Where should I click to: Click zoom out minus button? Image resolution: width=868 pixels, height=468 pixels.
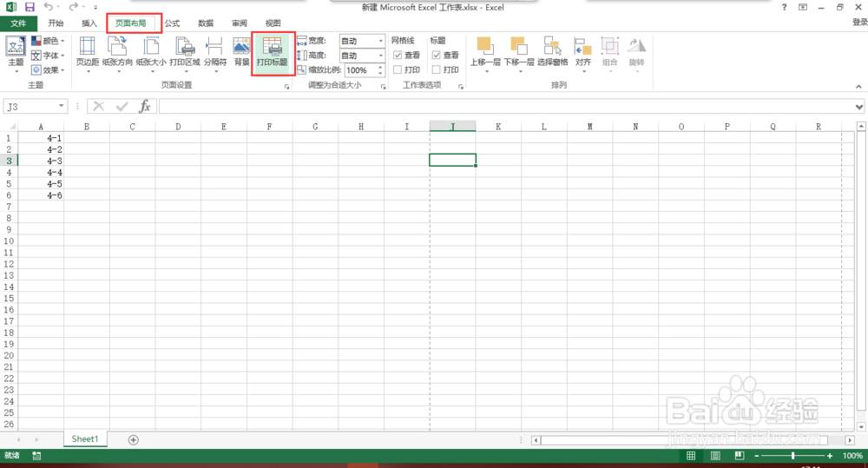[757, 456]
